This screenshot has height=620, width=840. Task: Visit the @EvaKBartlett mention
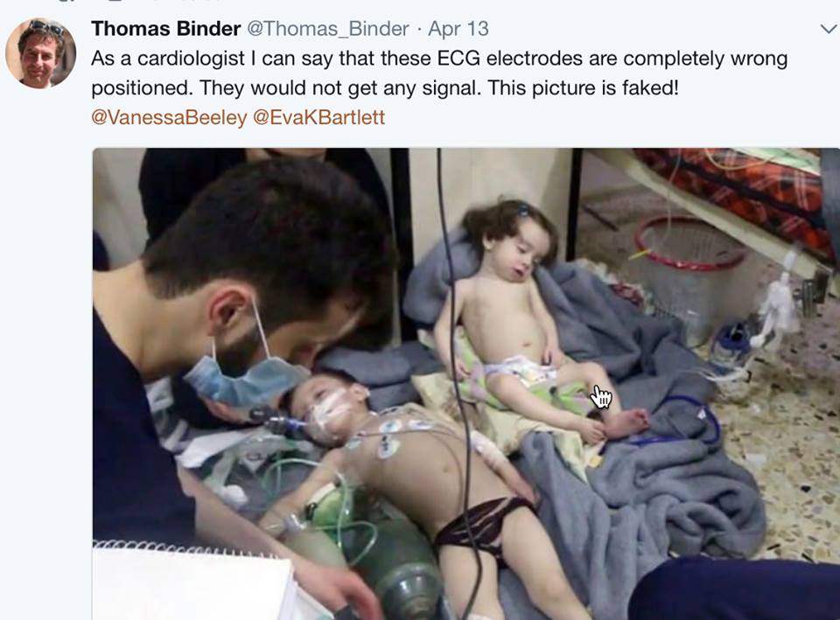click(318, 117)
